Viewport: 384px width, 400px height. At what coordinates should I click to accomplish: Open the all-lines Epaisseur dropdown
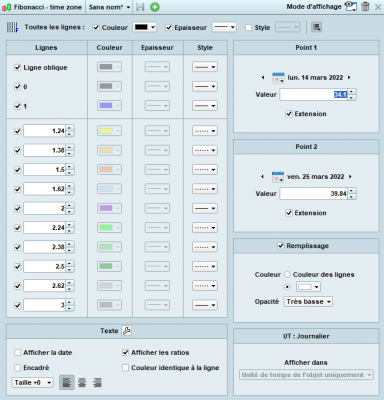click(224, 27)
